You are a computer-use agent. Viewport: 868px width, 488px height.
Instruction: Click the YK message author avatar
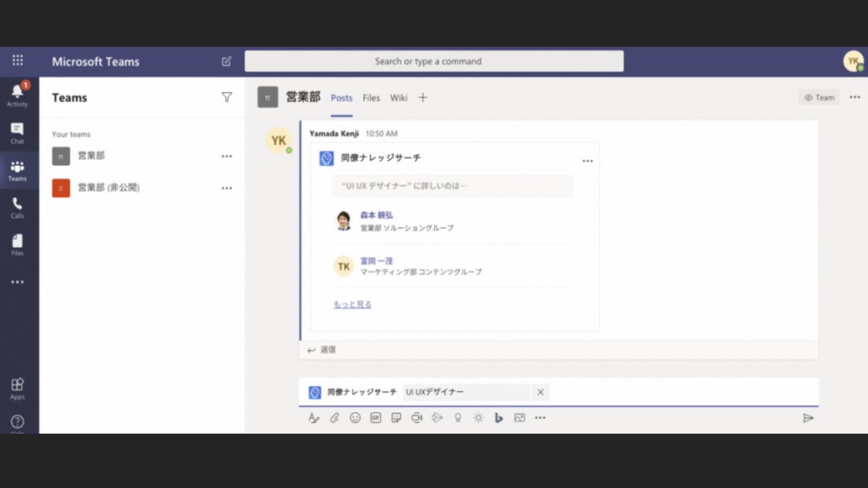[x=278, y=141]
